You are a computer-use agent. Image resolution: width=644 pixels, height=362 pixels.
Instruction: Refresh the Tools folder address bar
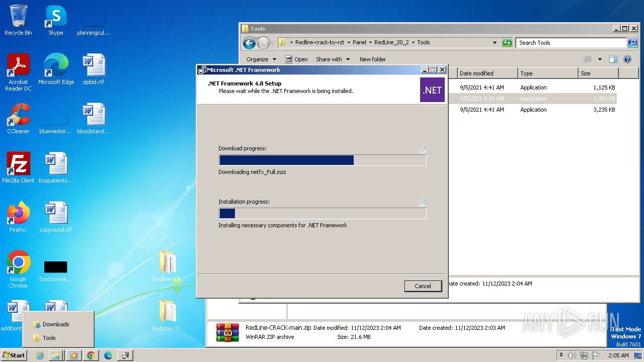[x=507, y=43]
